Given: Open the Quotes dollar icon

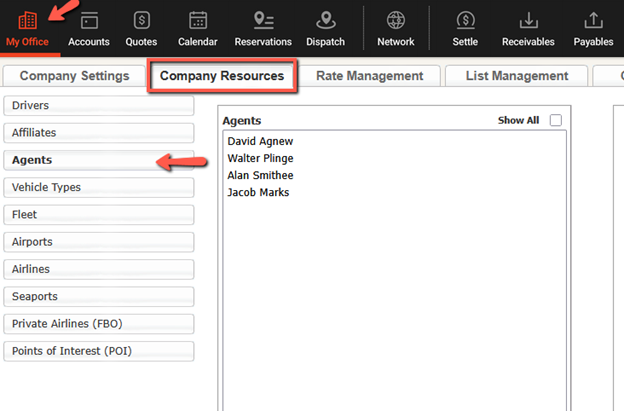Looking at the screenshot, I should tap(141, 20).
